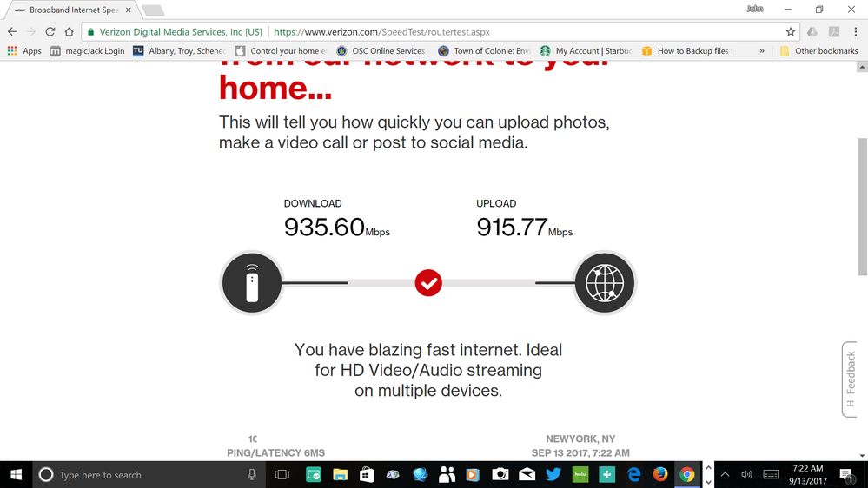The height and width of the screenshot is (488, 868).
Task: Open the Action Center notifications icon
Action: [846, 475]
